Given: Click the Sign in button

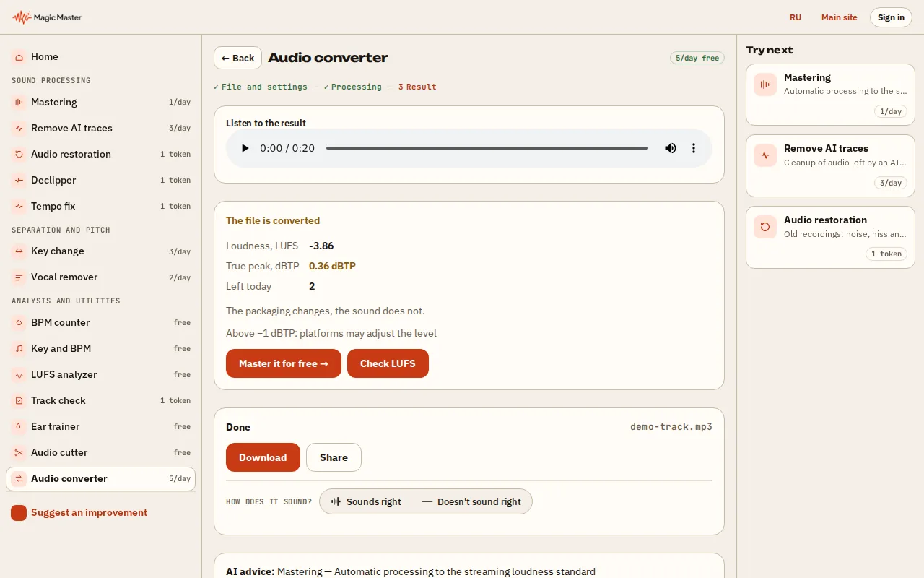Looking at the screenshot, I should [x=891, y=17].
